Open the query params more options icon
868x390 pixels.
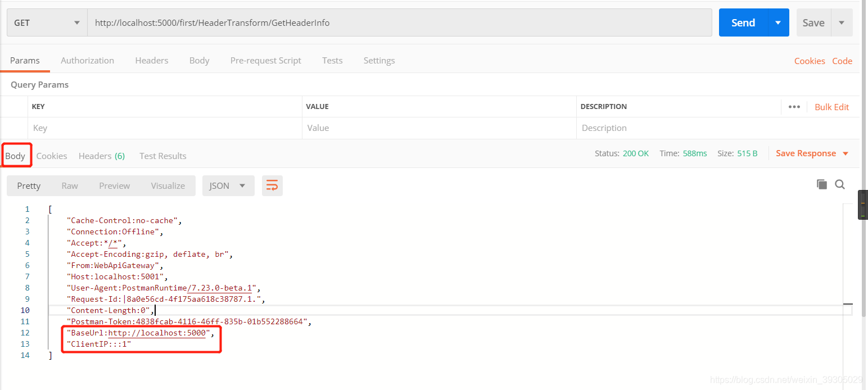pyautogui.click(x=794, y=107)
